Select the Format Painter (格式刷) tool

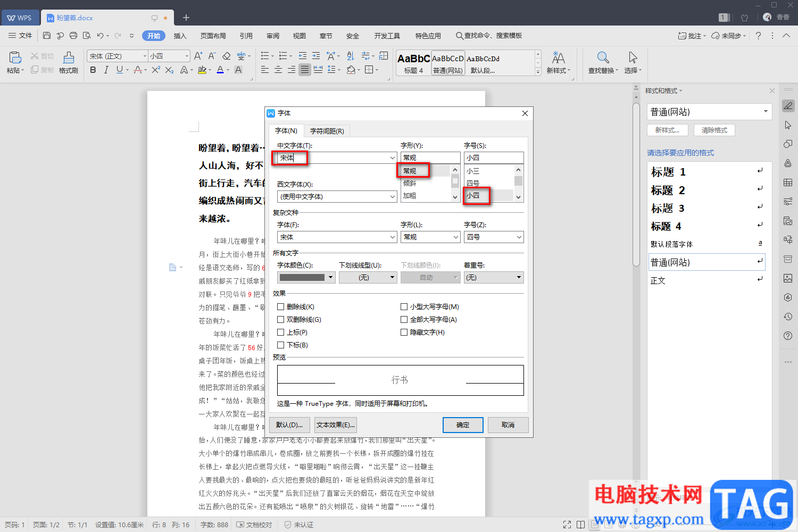pos(69,62)
